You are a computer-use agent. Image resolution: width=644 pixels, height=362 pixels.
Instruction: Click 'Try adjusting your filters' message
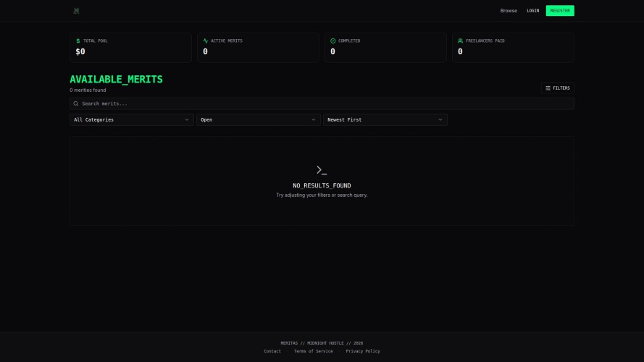(x=322, y=195)
